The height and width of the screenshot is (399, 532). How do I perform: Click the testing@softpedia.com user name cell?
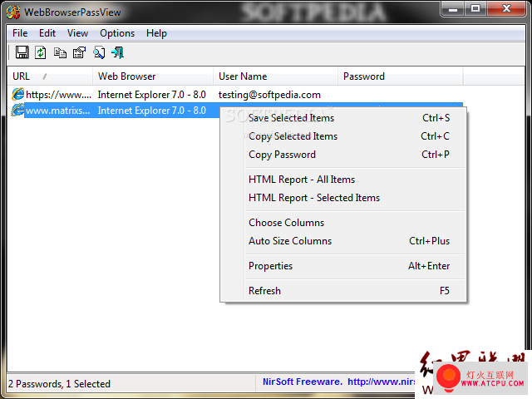269,95
